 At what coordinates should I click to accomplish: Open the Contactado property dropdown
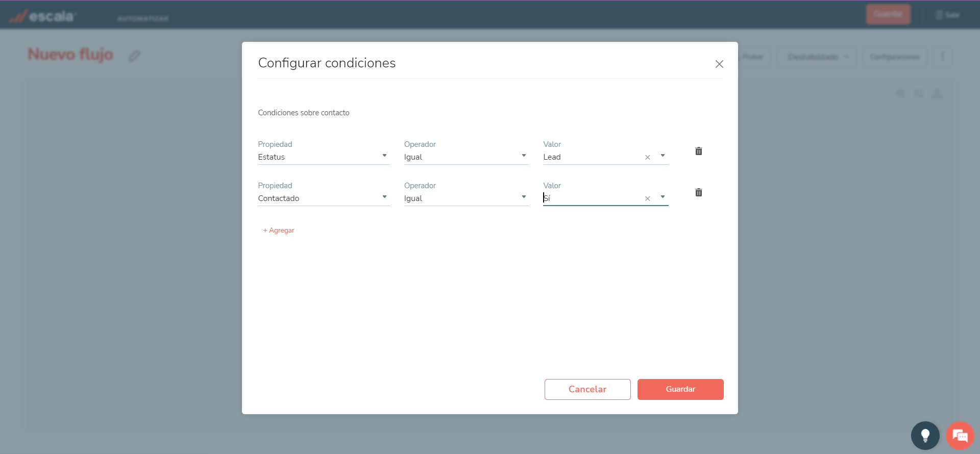pos(324,198)
